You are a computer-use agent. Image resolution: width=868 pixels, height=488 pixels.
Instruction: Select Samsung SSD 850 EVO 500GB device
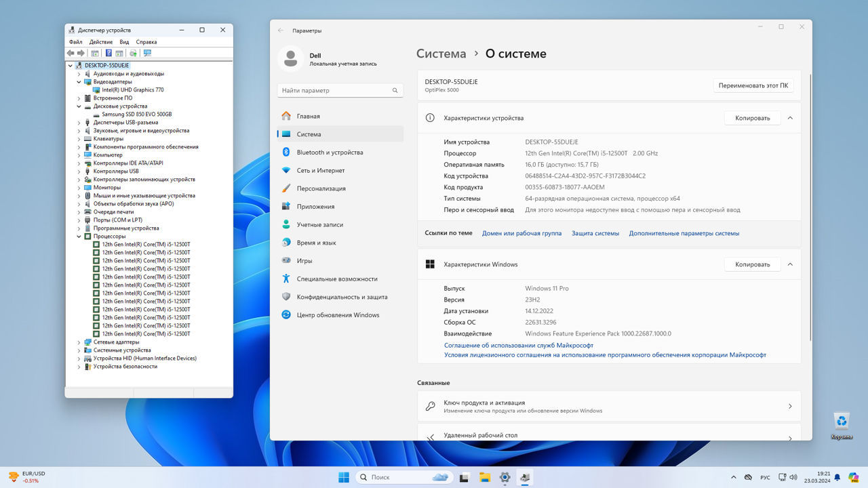click(137, 115)
